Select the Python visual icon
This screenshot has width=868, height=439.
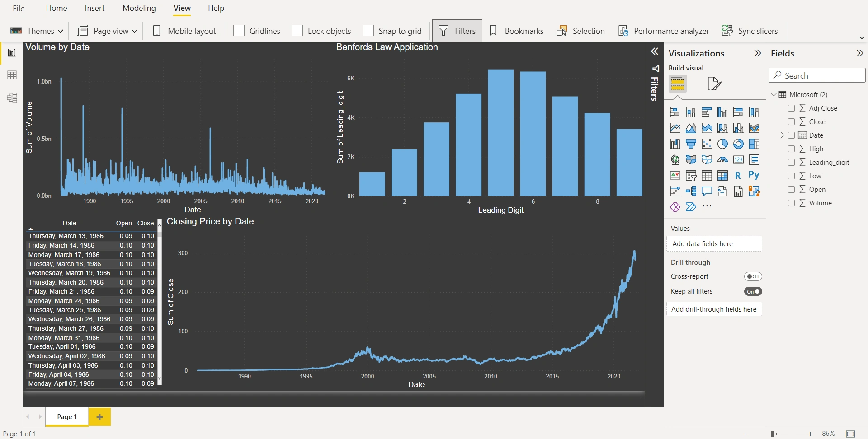(754, 175)
